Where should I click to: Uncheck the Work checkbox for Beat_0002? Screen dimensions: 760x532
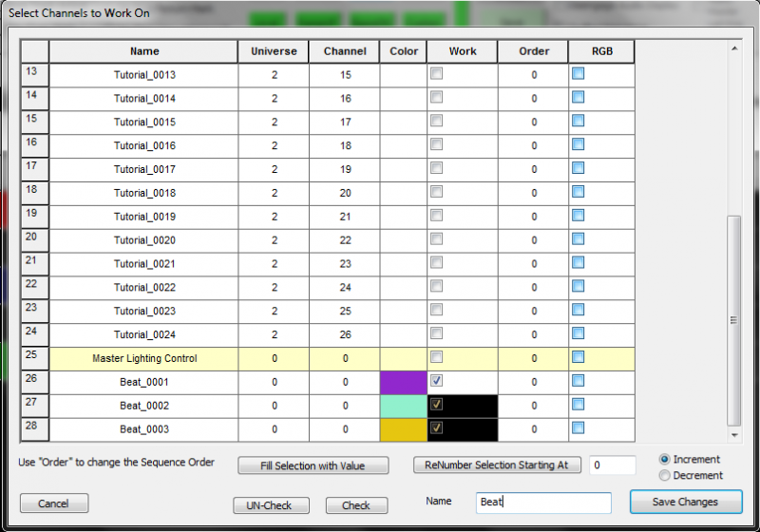click(436, 405)
